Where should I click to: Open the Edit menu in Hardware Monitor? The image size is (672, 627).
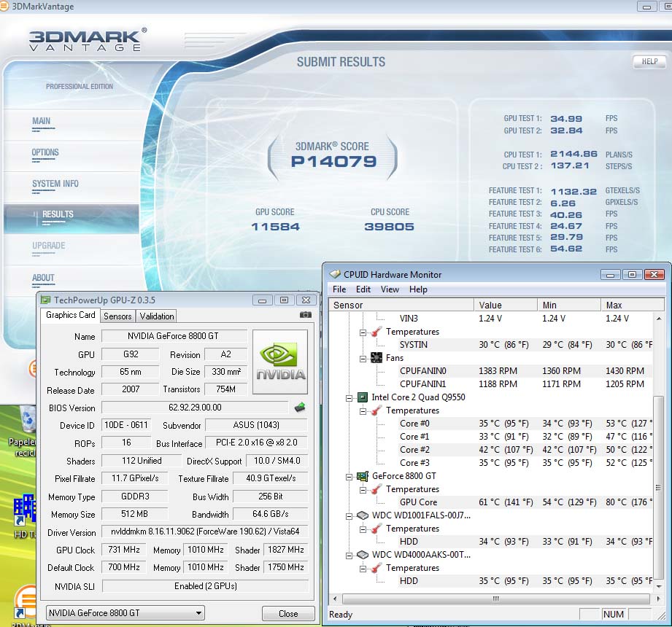coord(363,289)
